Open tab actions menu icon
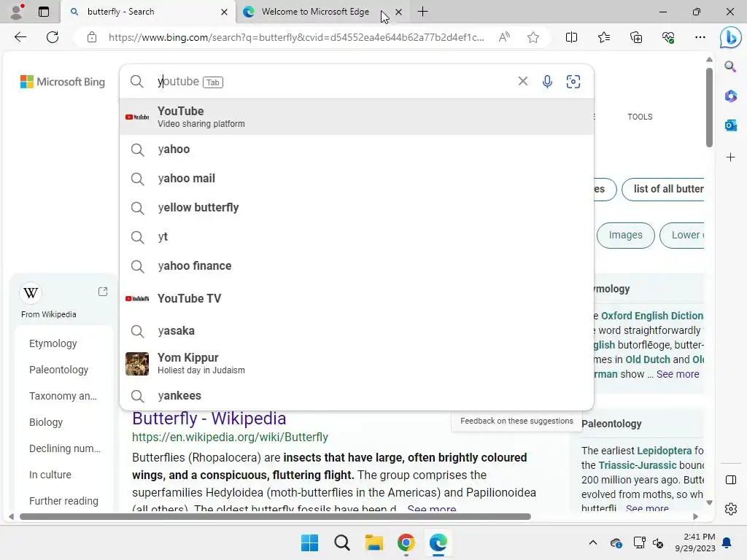 [44, 12]
